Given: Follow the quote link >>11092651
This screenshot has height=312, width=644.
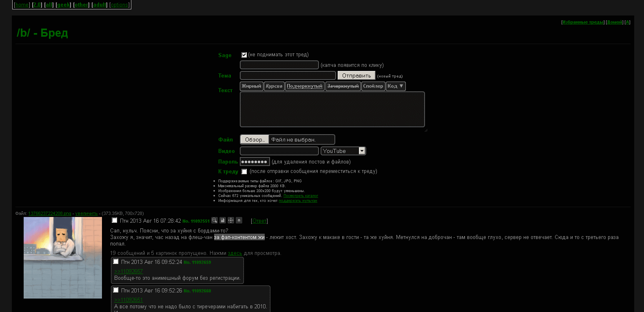Looking at the screenshot, I should tap(128, 300).
